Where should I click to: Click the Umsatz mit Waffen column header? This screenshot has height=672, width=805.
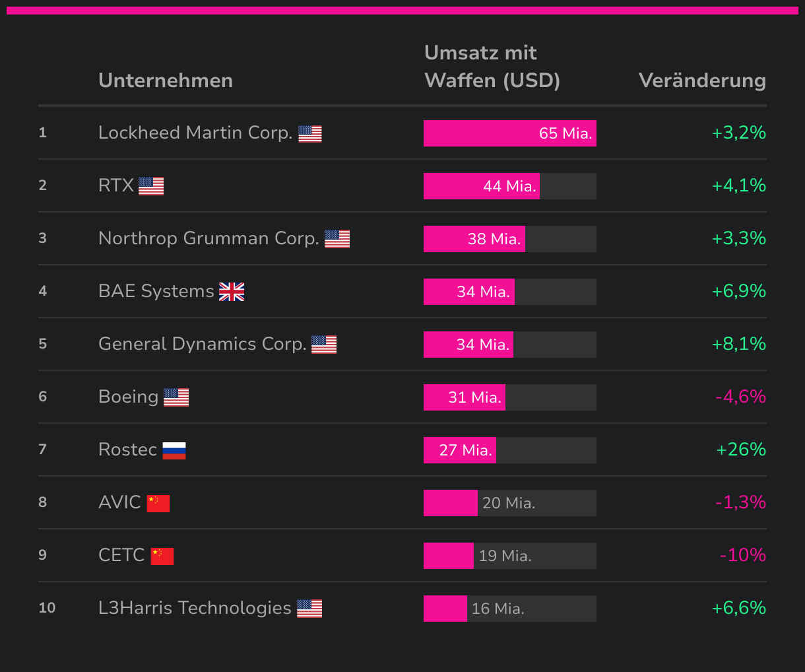pyautogui.click(x=492, y=67)
